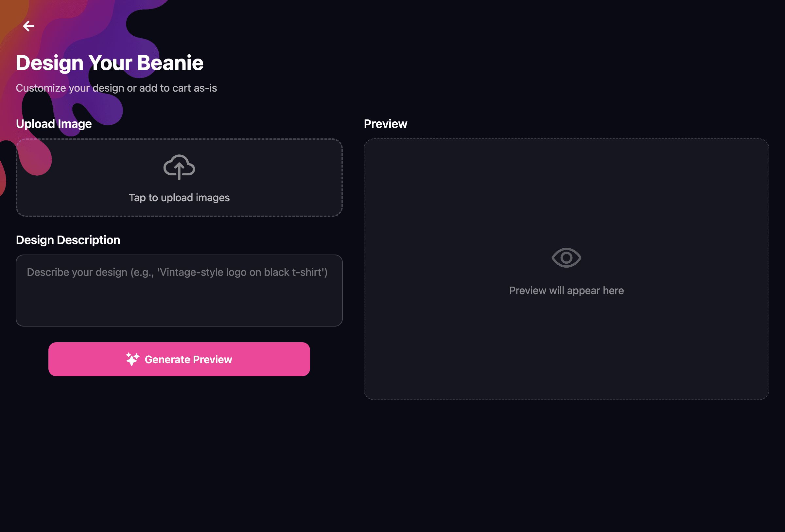Screen dimensions: 785x532
Task: Click the 'Upload Image' section label
Action: [54, 124]
